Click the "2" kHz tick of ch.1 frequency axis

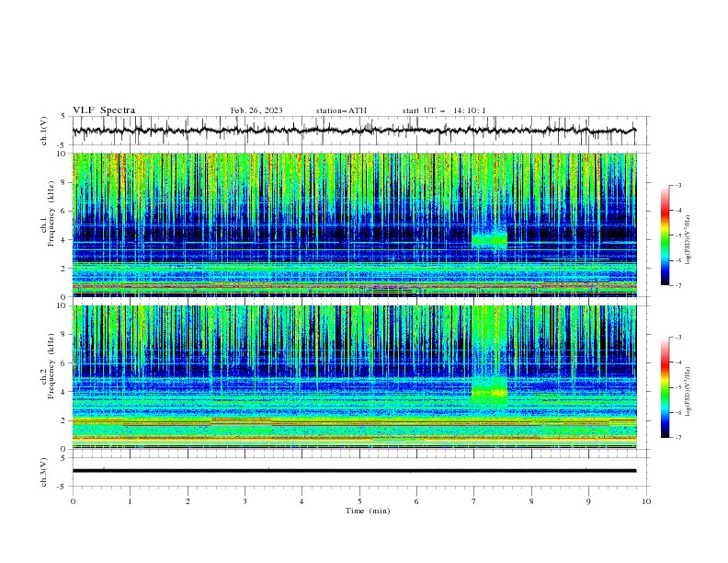(x=63, y=269)
